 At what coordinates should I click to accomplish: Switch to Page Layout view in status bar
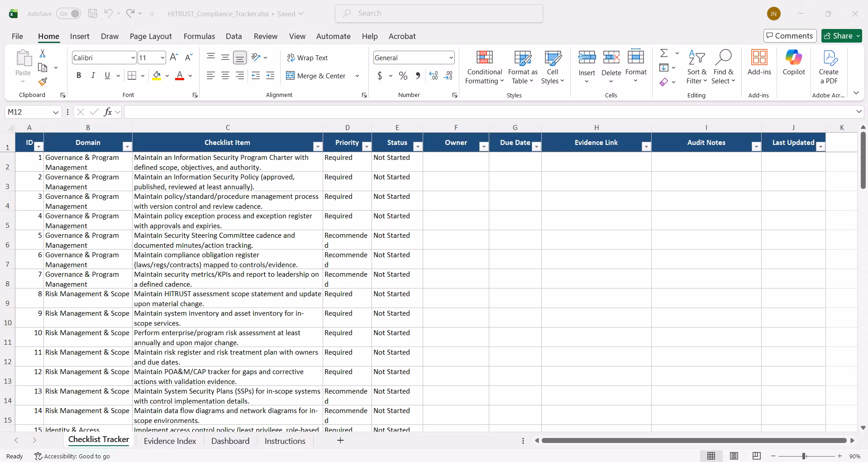pos(734,456)
